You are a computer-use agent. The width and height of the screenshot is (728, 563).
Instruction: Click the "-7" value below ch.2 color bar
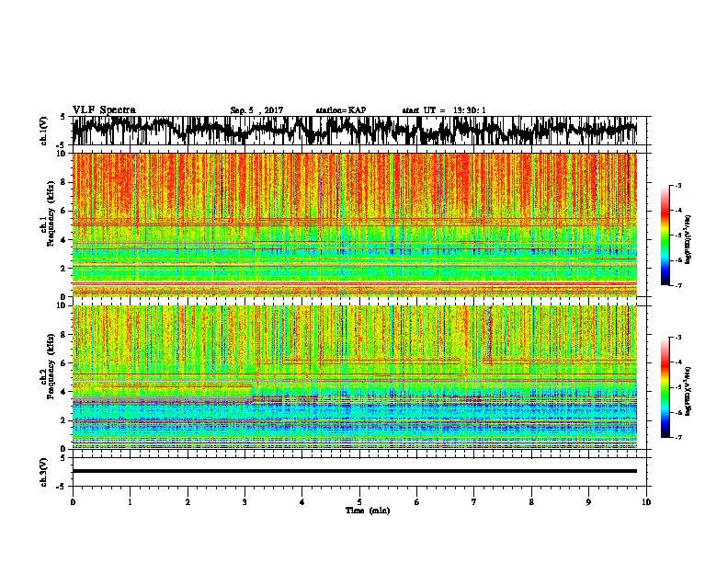pyautogui.click(x=677, y=437)
